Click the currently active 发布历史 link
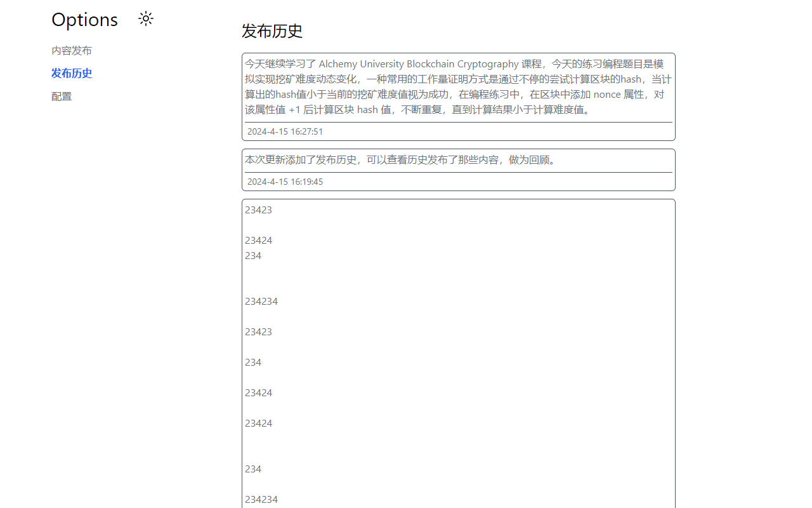812x508 pixels. click(71, 73)
